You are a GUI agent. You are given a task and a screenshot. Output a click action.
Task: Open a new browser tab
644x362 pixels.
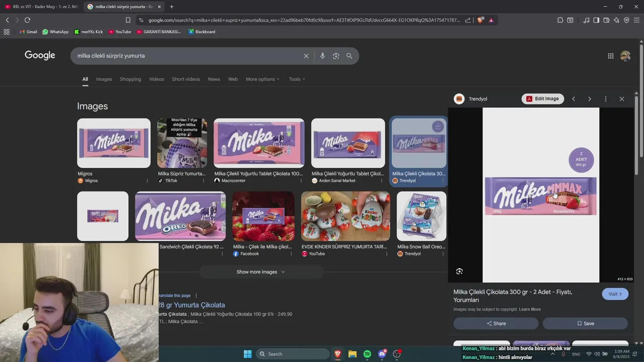pos(172,7)
